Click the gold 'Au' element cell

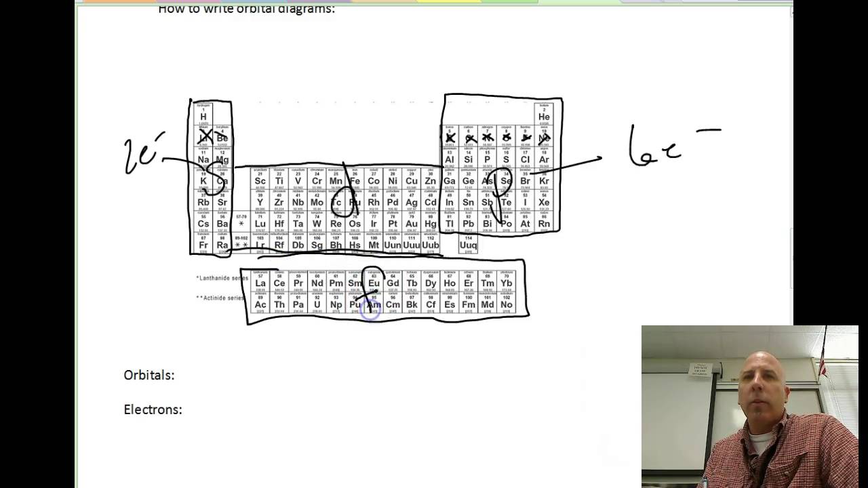[x=412, y=220]
